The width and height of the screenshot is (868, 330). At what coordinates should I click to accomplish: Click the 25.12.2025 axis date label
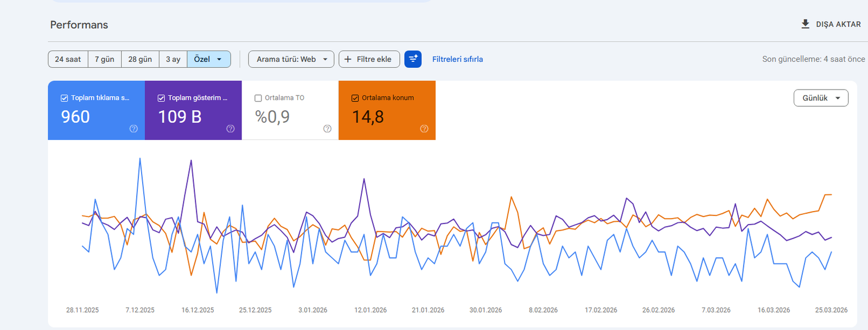point(255,310)
